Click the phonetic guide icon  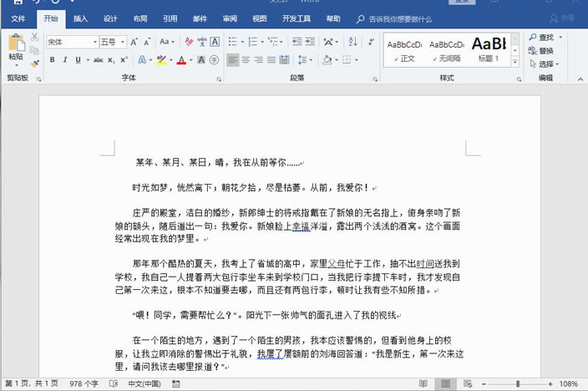(202, 42)
